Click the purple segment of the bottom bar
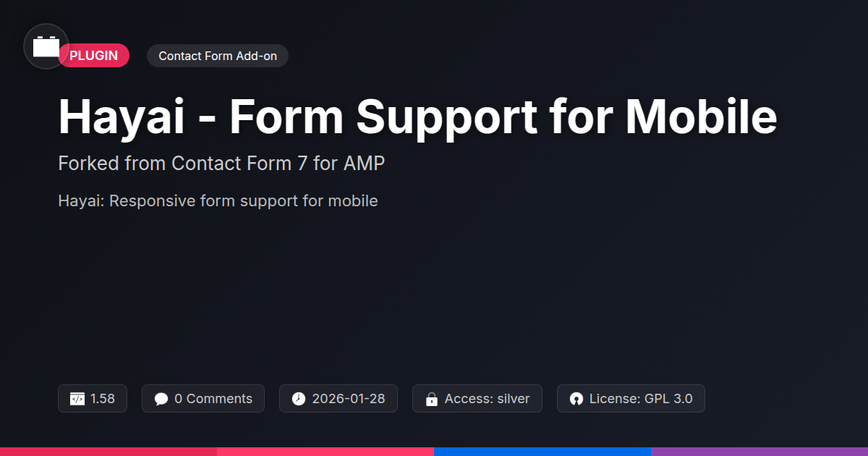 pos(759,452)
